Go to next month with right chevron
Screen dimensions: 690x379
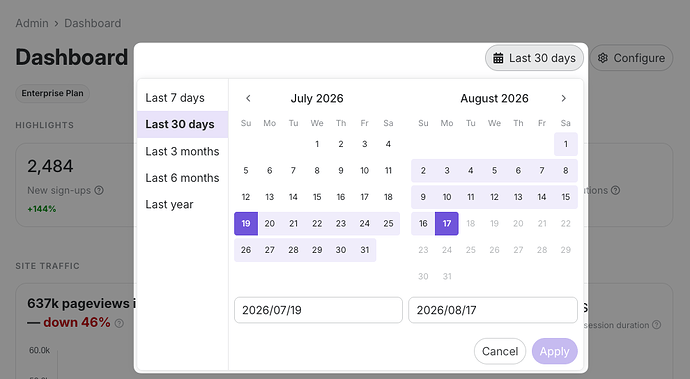click(564, 98)
